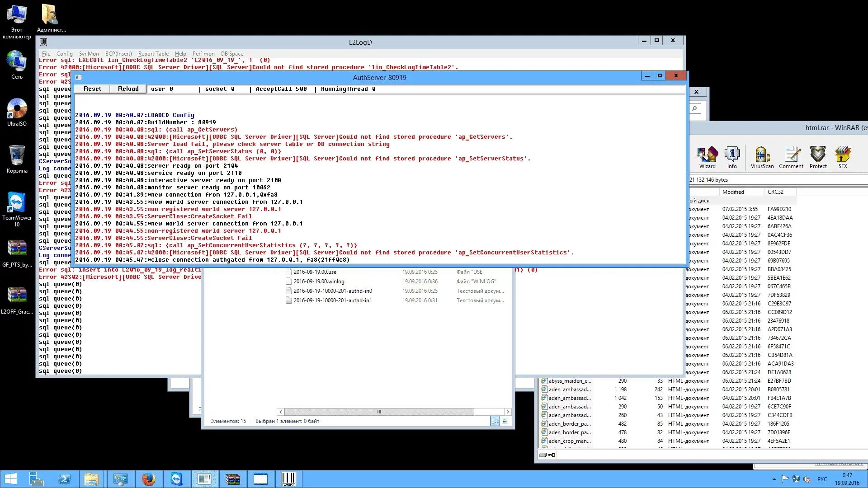This screenshot has height=488, width=868.
Task: Open the Svr Mon menu in L2LogD
Action: pyautogui.click(x=89, y=54)
